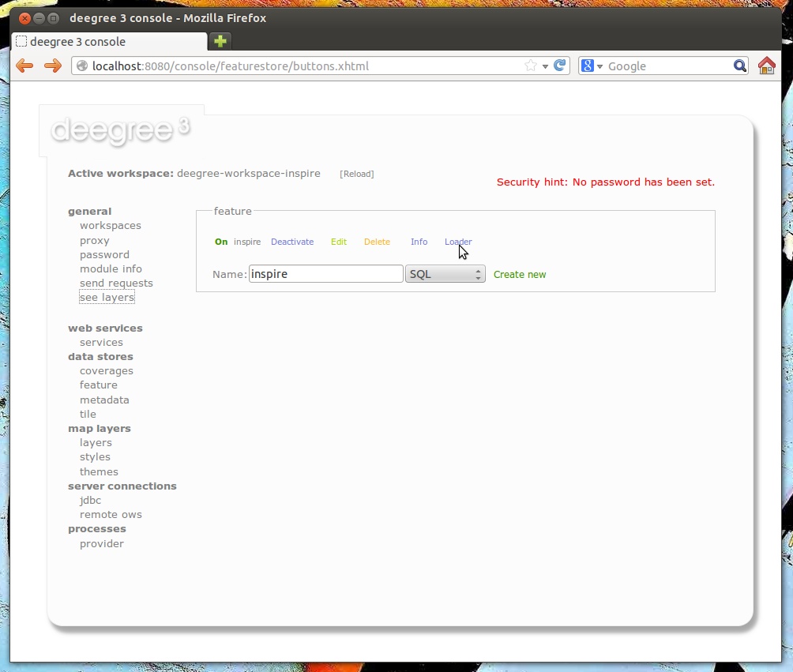Open a new browser tab with plus icon
The image size is (793, 672).
pos(220,40)
